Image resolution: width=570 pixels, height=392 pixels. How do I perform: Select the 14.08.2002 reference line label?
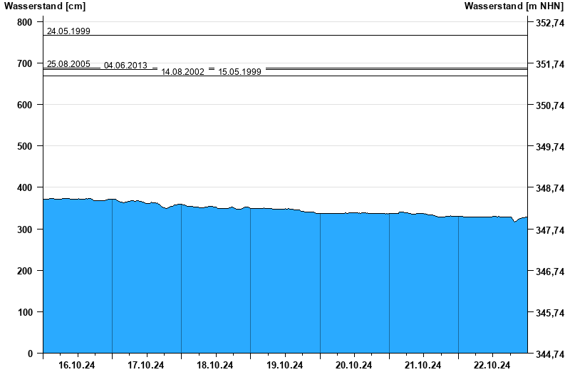tap(182, 72)
